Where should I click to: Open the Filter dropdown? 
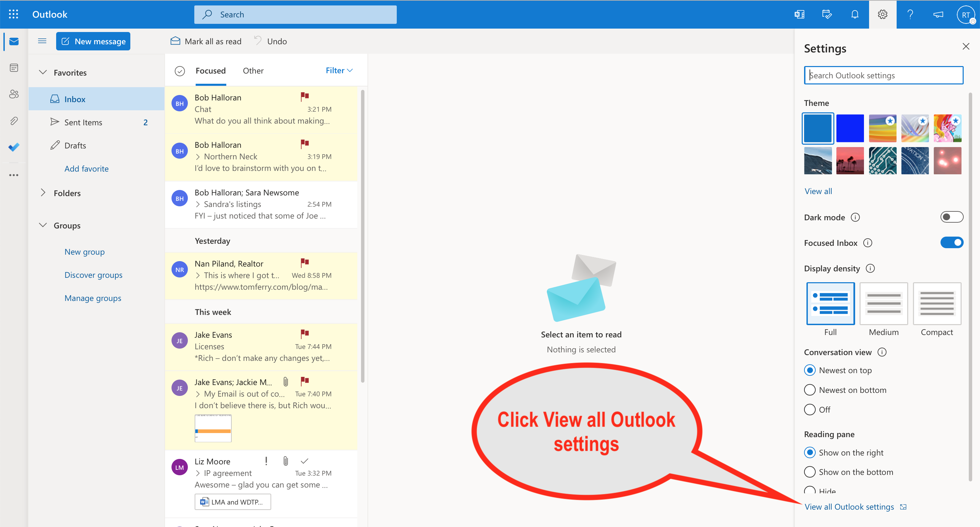point(339,70)
